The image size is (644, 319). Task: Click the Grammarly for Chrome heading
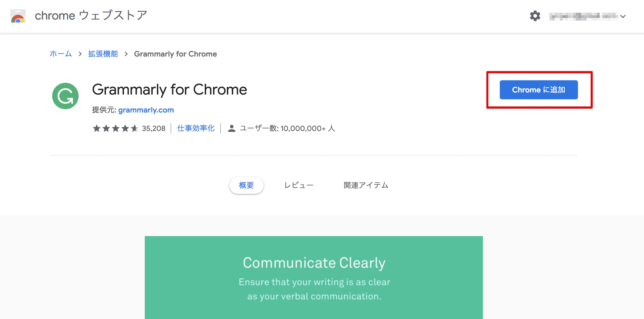tap(169, 90)
